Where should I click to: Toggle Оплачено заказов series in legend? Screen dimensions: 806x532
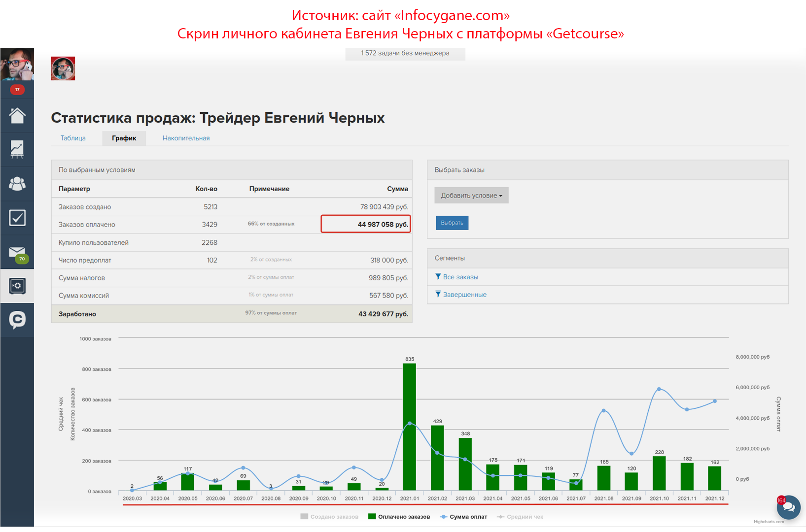click(399, 517)
